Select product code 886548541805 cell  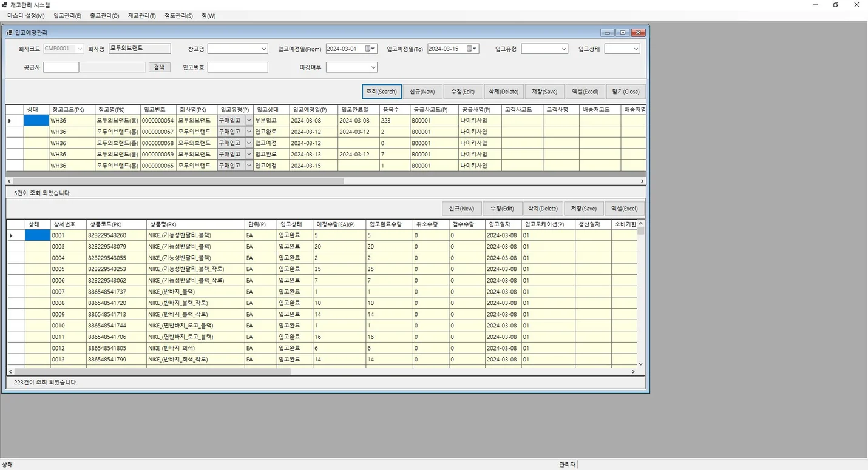pyautogui.click(x=116, y=348)
